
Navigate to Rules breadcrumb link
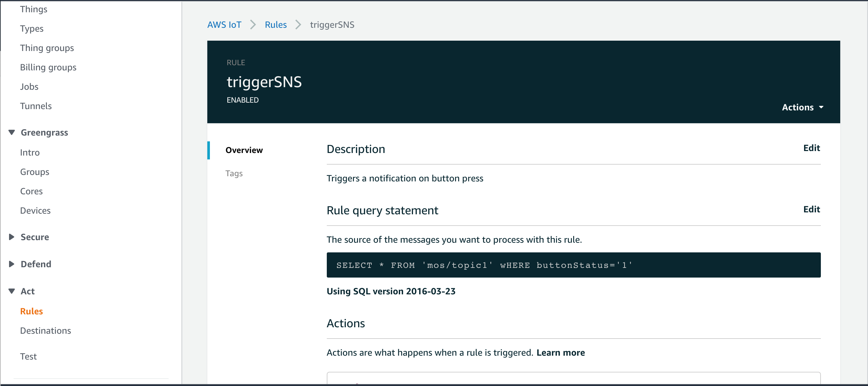(276, 25)
